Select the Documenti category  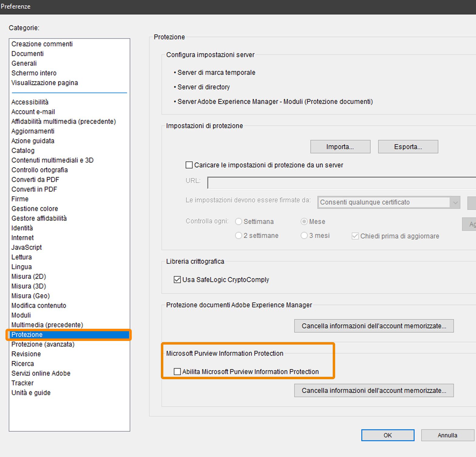28,53
